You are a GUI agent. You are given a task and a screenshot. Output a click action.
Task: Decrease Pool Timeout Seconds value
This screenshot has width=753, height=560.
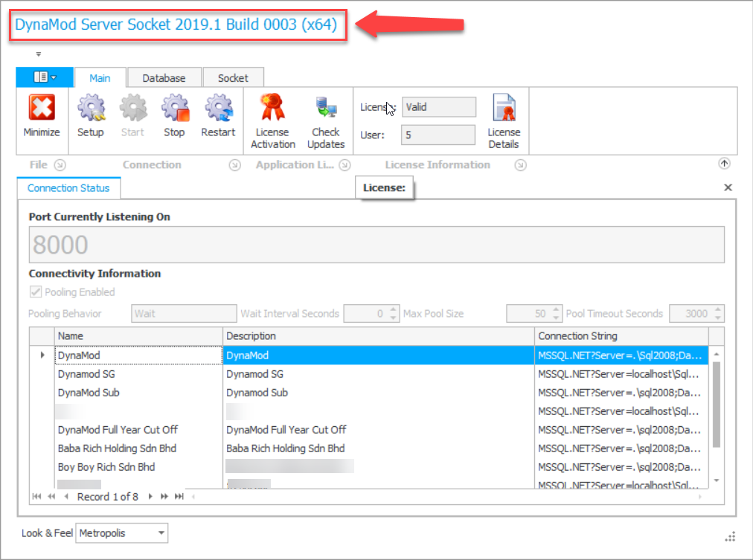[718, 318]
